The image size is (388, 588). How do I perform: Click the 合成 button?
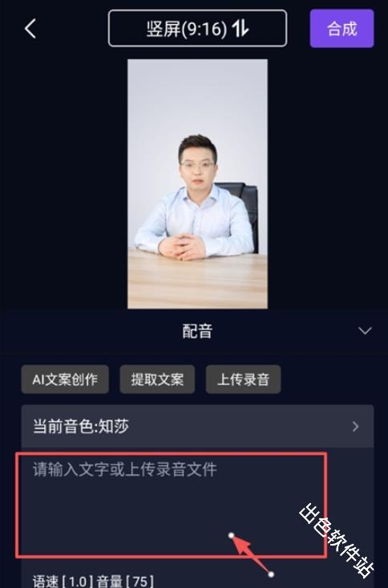point(342,29)
